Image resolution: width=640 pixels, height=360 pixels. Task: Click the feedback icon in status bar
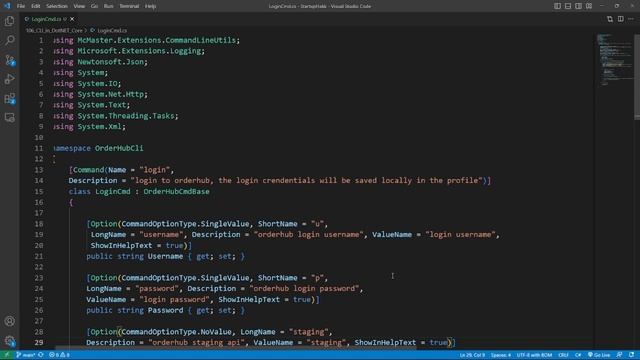620,355
